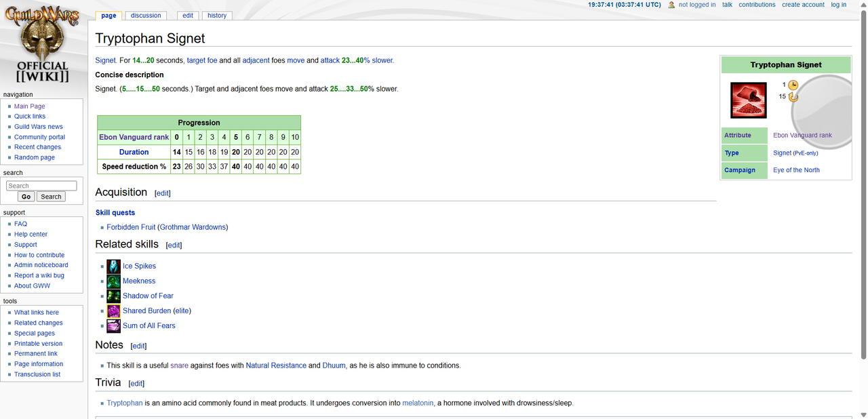868x419 pixels.
Task: Open the Natural Resistance link
Action: pyautogui.click(x=276, y=365)
